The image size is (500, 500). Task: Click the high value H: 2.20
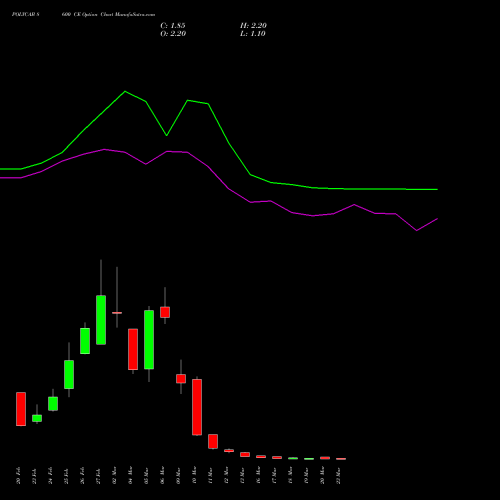click(x=253, y=26)
